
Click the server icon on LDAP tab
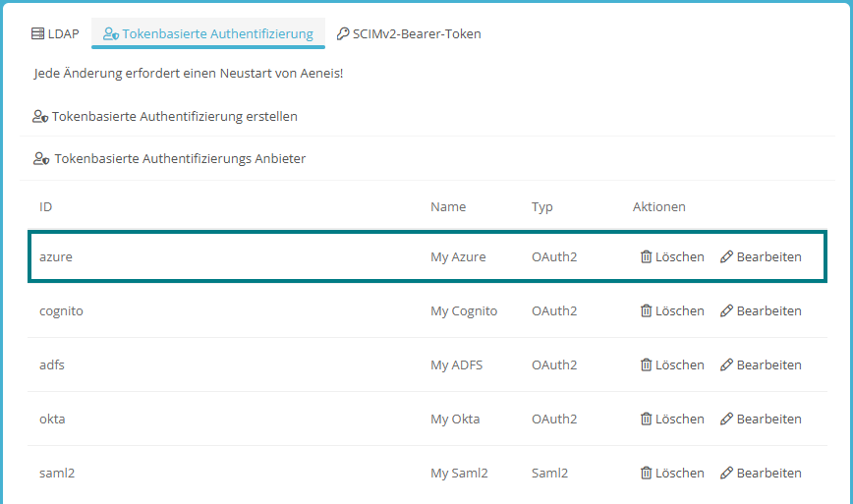tap(38, 34)
